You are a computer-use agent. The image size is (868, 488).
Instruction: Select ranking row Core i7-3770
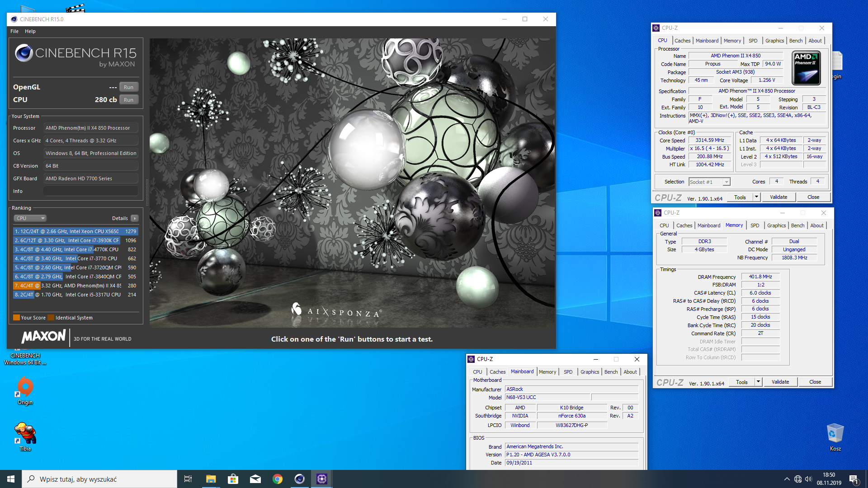(75, 258)
